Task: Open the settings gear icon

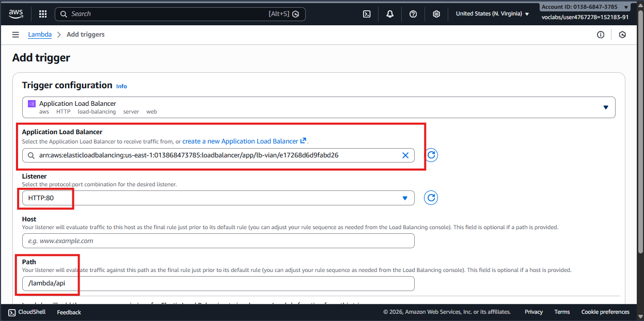Action: point(436,14)
